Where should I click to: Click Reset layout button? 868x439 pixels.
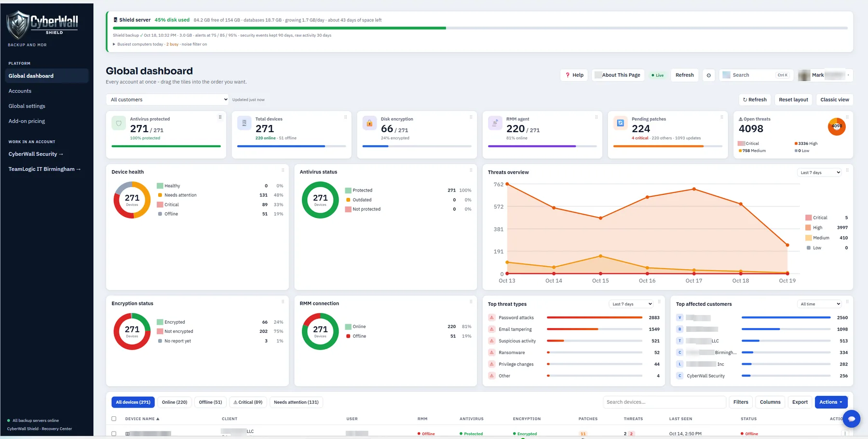(793, 100)
